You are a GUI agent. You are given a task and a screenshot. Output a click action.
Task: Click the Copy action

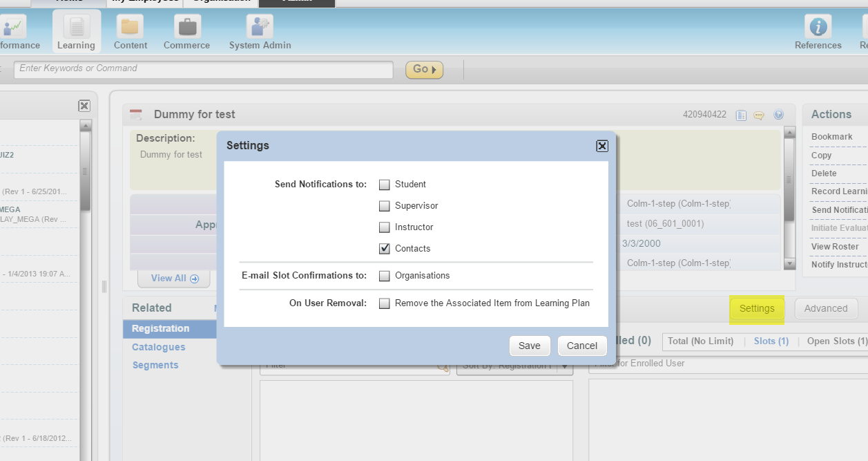coord(822,156)
